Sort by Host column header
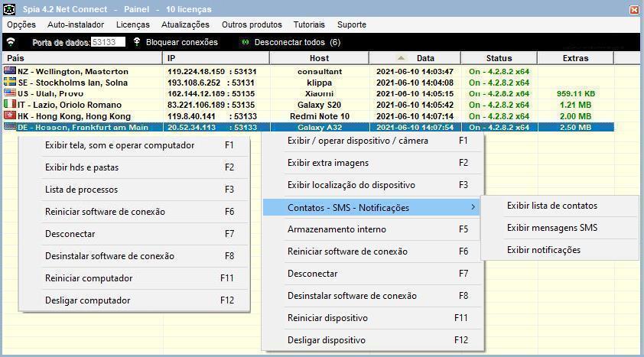This screenshot has width=644, height=357. click(319, 58)
